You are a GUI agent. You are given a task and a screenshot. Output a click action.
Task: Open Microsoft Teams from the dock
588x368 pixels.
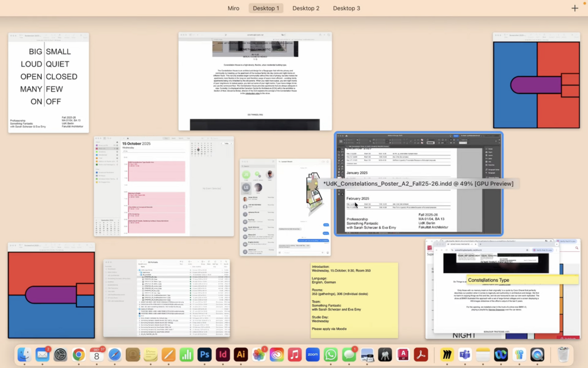[x=464, y=355]
